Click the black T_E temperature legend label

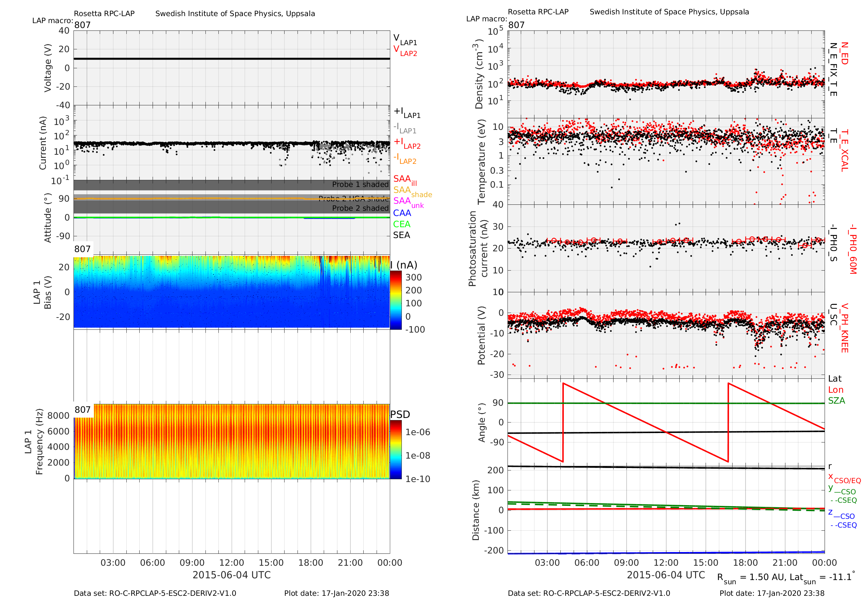(833, 136)
